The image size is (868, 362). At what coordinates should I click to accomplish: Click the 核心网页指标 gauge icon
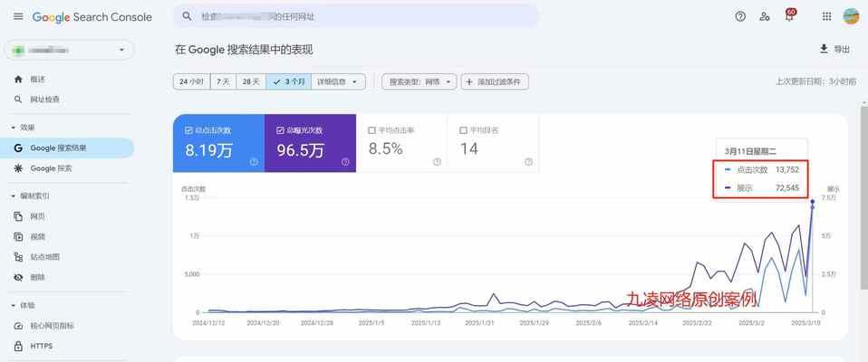click(x=18, y=326)
